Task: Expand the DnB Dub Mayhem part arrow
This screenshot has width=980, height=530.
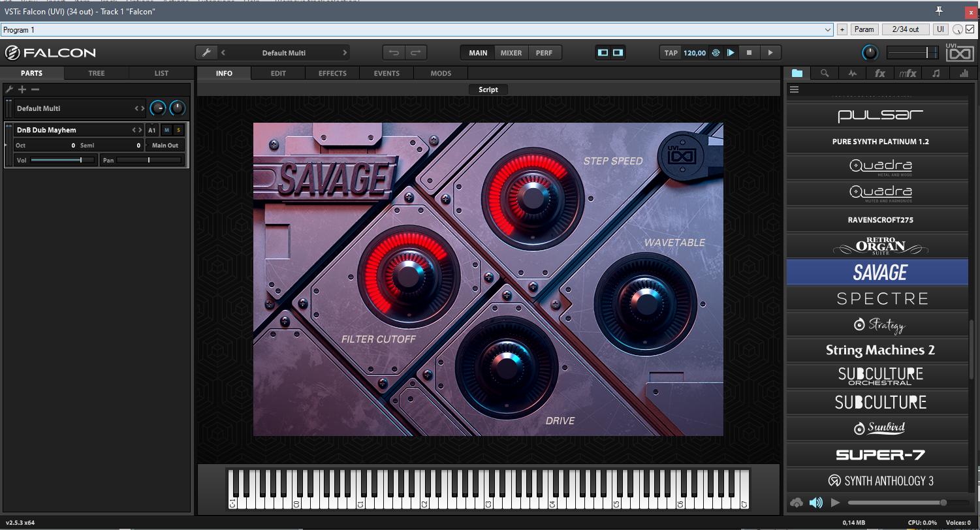Action: coord(6,145)
